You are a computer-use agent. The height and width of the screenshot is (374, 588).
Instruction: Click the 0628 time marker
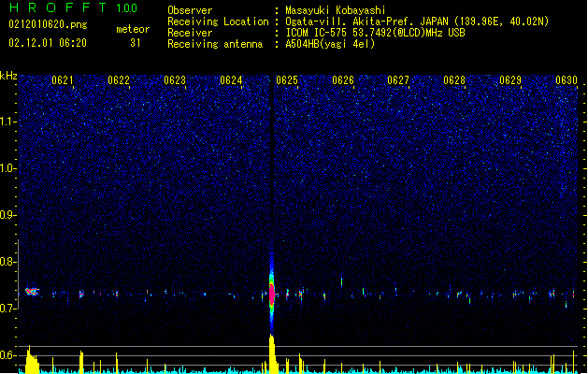coord(454,80)
